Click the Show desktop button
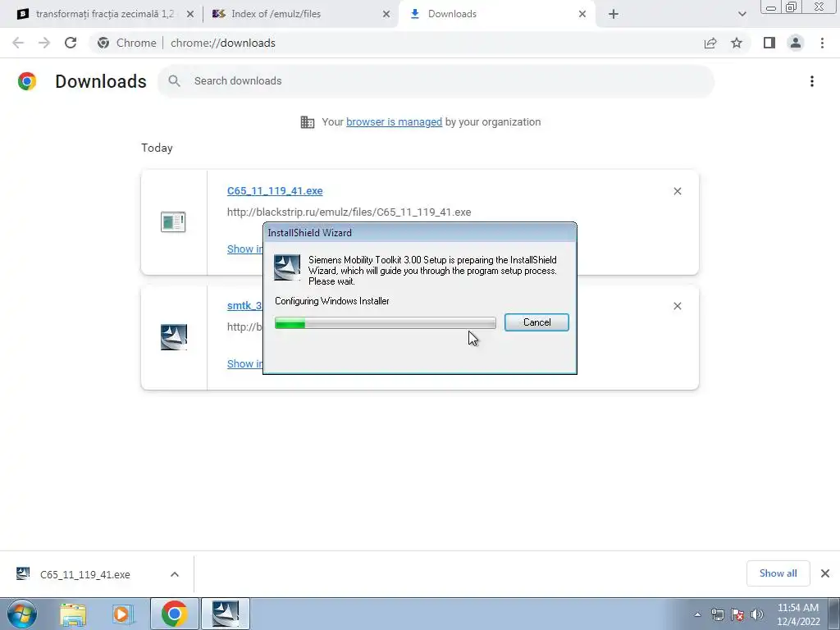840x630 pixels. pos(834,614)
